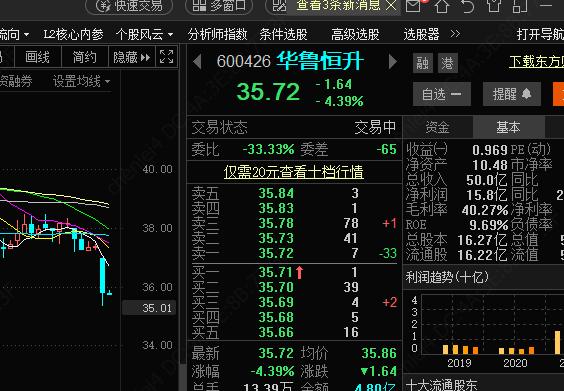This screenshot has height=391, width=564.
Task: Click the up-arrow home icon in title bar
Action: click(442, 6)
